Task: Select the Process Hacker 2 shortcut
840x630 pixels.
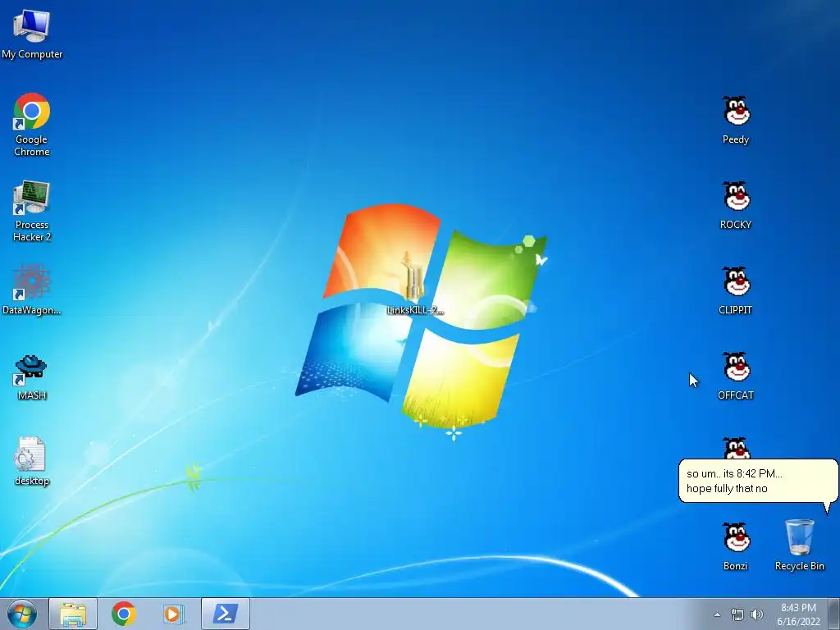Action: pyautogui.click(x=32, y=211)
